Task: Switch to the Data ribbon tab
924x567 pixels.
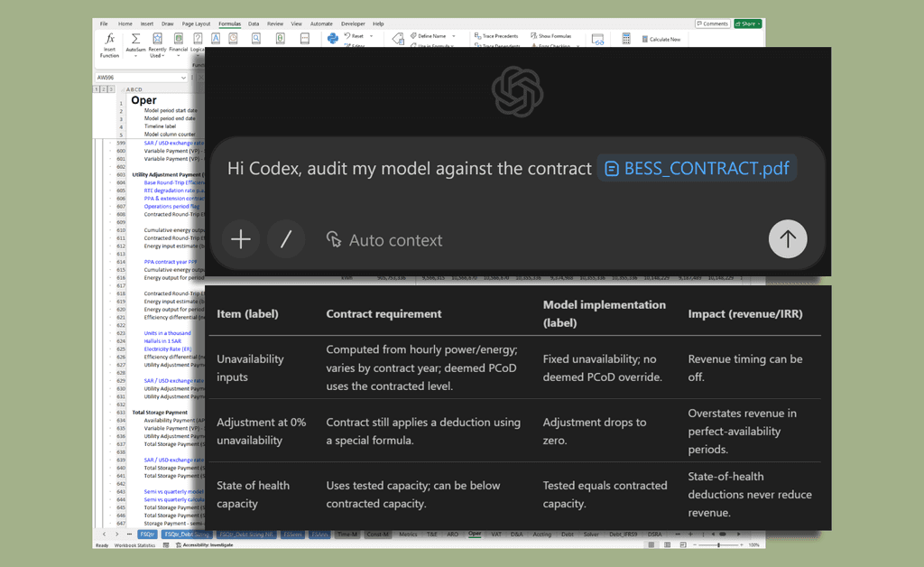Action: (254, 23)
